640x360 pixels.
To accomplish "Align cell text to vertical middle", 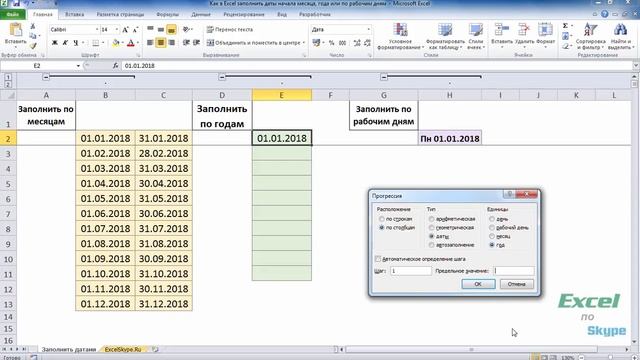I will (161, 29).
